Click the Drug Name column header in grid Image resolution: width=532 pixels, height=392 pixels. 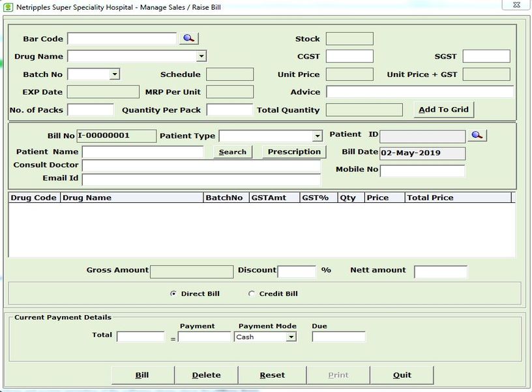132,198
